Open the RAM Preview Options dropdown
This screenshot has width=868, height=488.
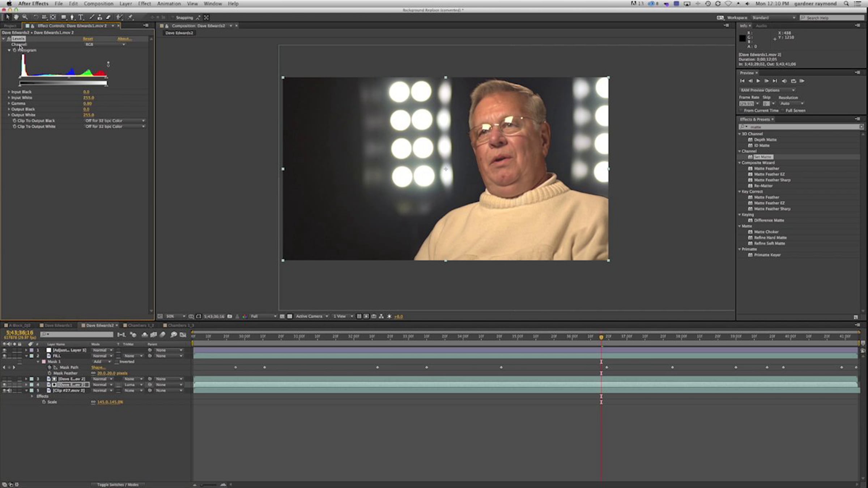pos(767,90)
